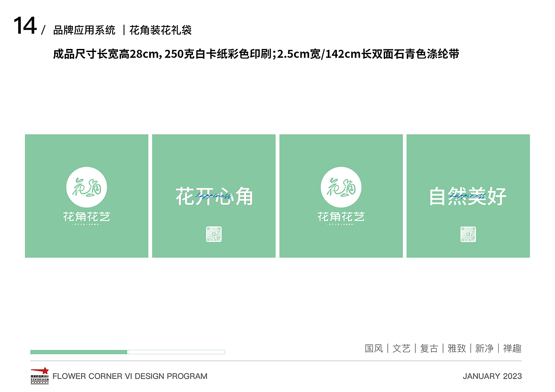Click the circular 花角 logo on the first bag
The height and width of the screenshot is (392, 555).
[87, 187]
